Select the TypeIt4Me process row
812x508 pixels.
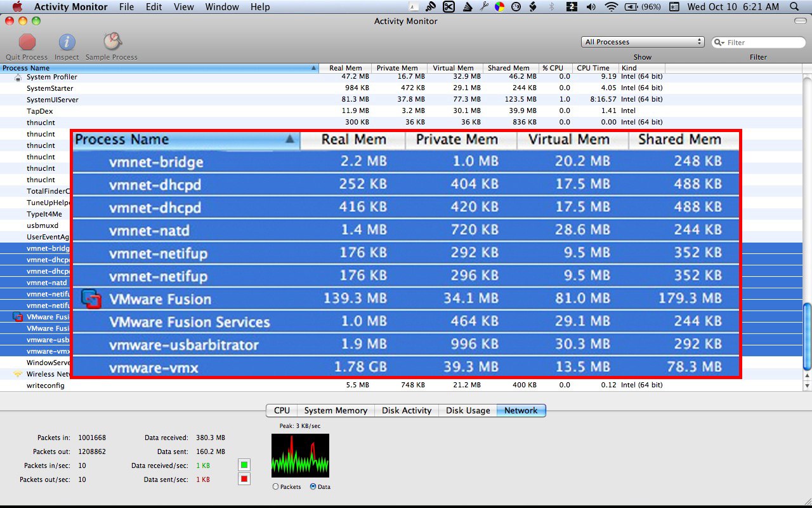(x=44, y=214)
